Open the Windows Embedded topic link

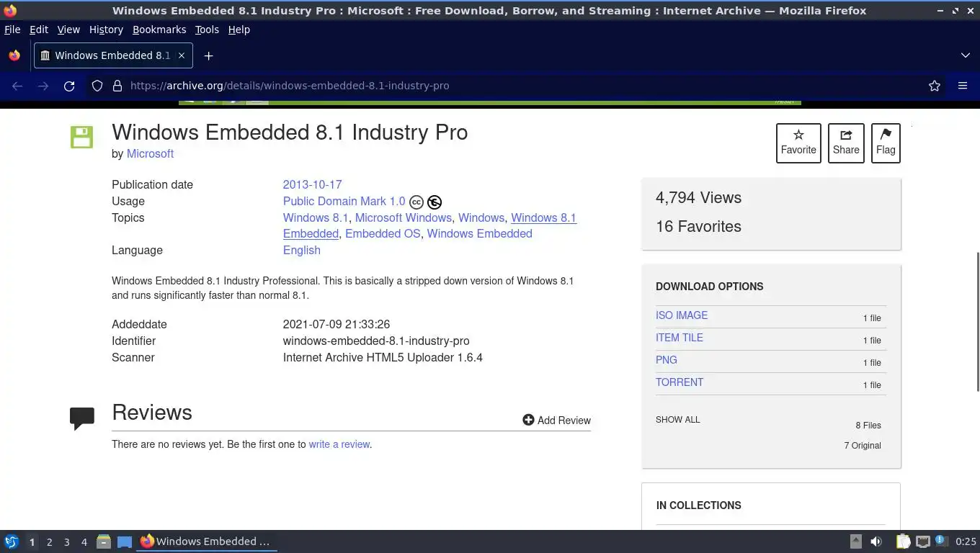479,233
